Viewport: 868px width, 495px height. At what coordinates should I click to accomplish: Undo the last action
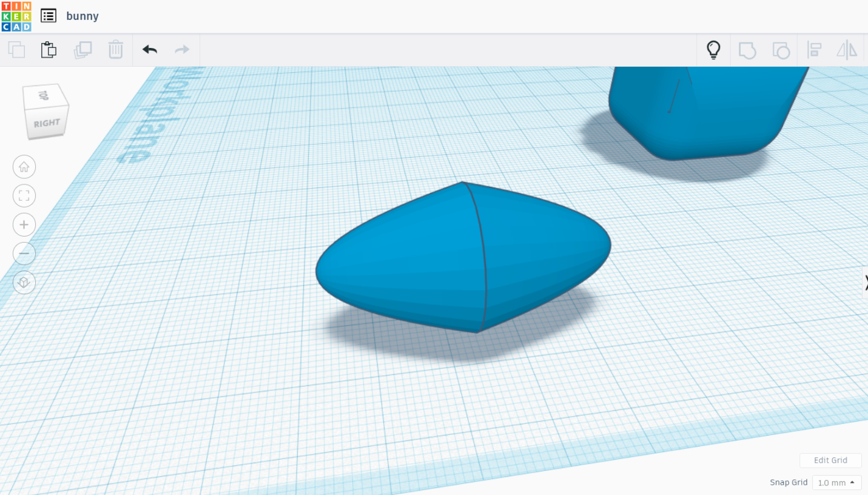tap(150, 50)
